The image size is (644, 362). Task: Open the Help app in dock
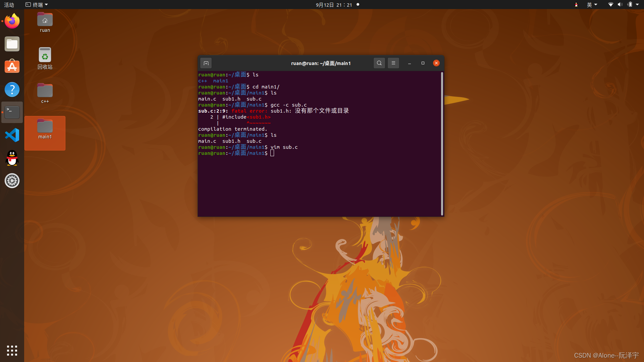click(x=12, y=89)
